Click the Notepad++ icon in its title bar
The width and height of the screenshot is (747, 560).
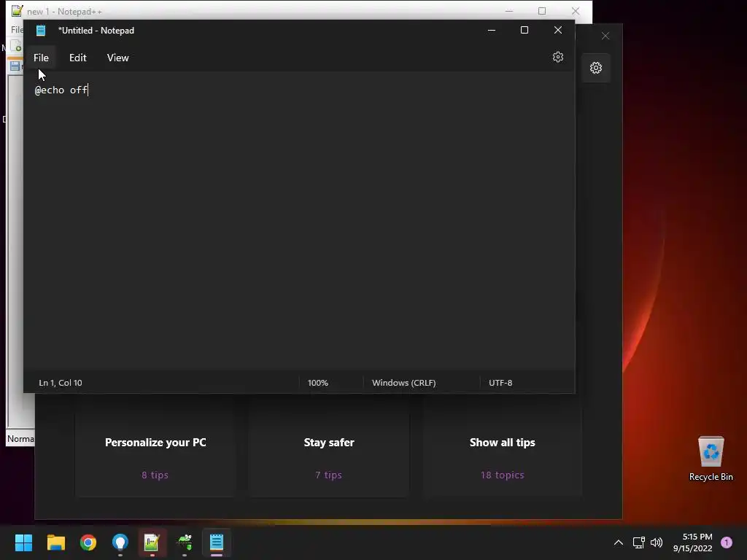click(18, 10)
